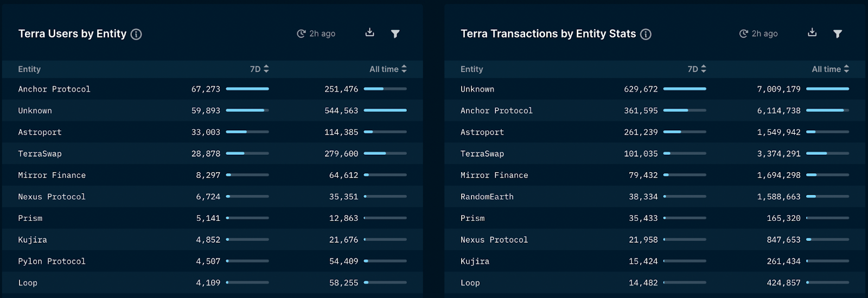Open filter for Transactions by Entity Stats
Screen dimensions: 868x298
(x=838, y=34)
